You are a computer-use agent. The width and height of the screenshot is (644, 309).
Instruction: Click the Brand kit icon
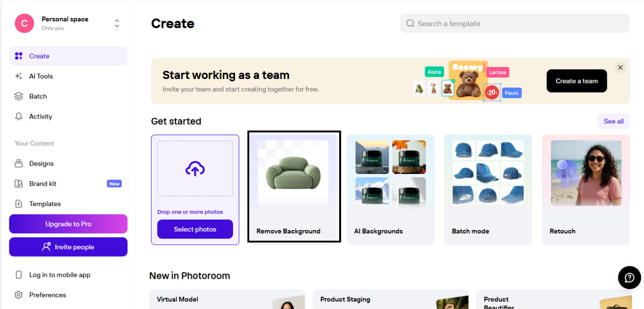click(19, 184)
